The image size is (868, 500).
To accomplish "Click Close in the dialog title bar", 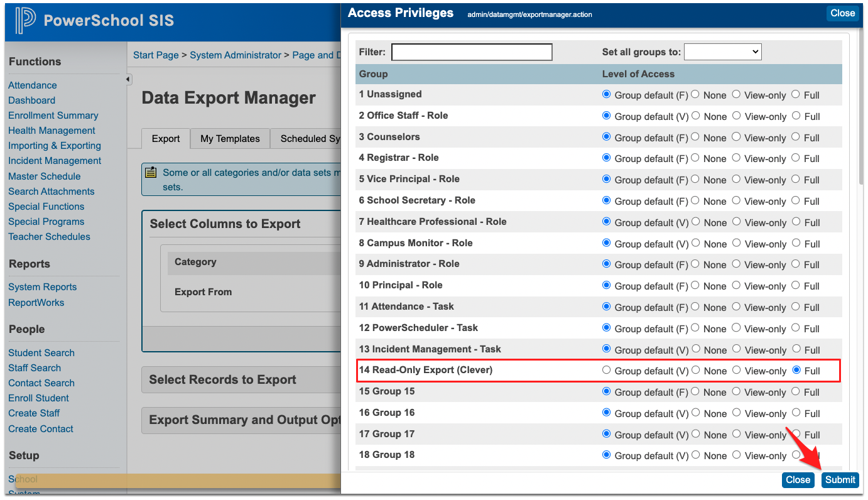I will click(x=842, y=13).
